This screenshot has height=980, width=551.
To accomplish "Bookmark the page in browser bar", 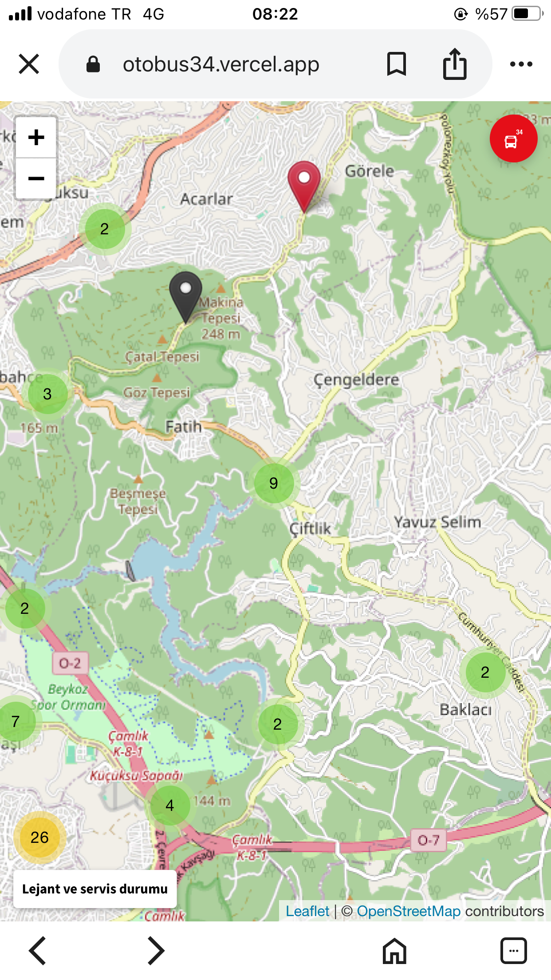I will (396, 64).
